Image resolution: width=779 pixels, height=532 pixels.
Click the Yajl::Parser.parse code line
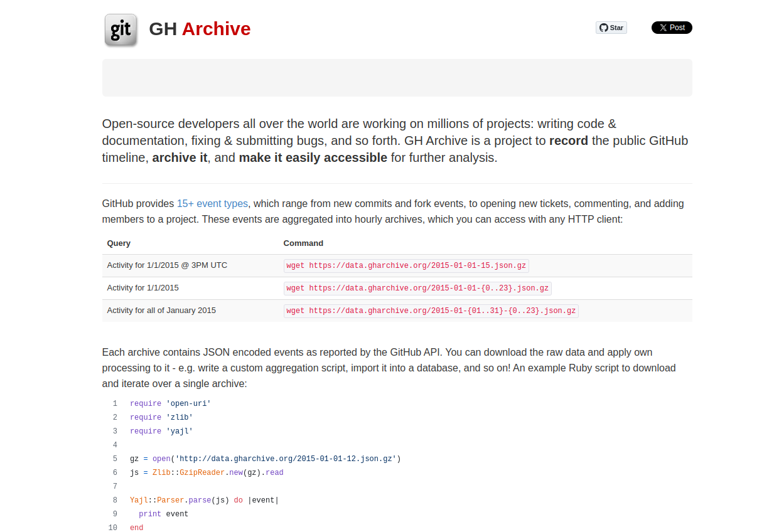[x=204, y=500]
